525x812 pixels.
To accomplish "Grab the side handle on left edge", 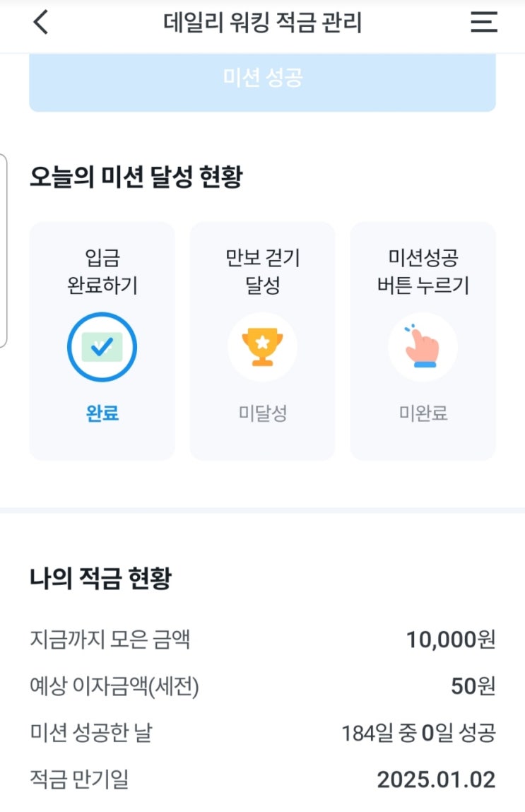I will (3, 251).
